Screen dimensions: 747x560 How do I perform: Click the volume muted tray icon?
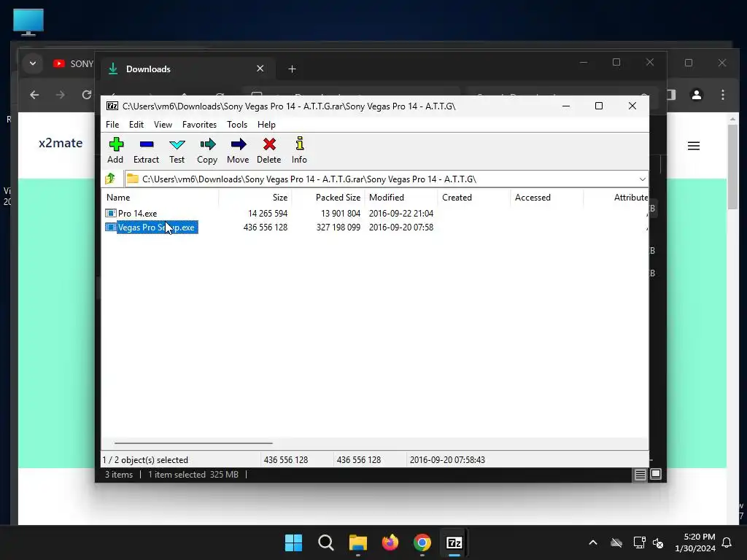click(659, 542)
